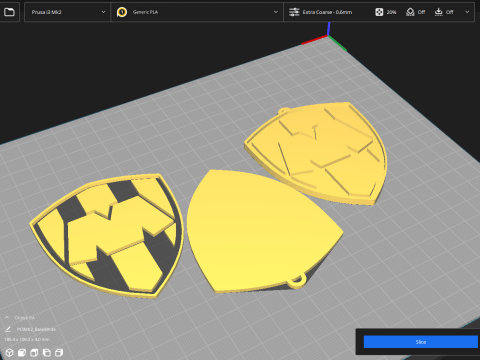Click the support icon showing Off
The image size is (480, 360).
click(x=410, y=12)
